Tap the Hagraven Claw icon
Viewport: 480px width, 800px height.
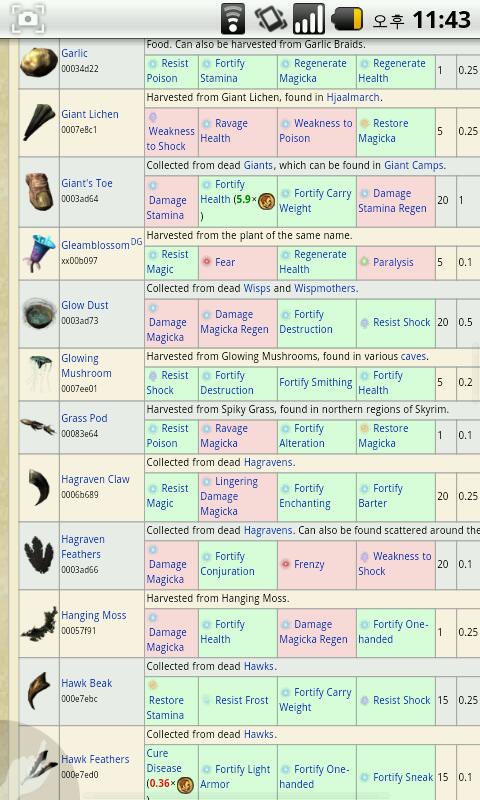(39, 487)
